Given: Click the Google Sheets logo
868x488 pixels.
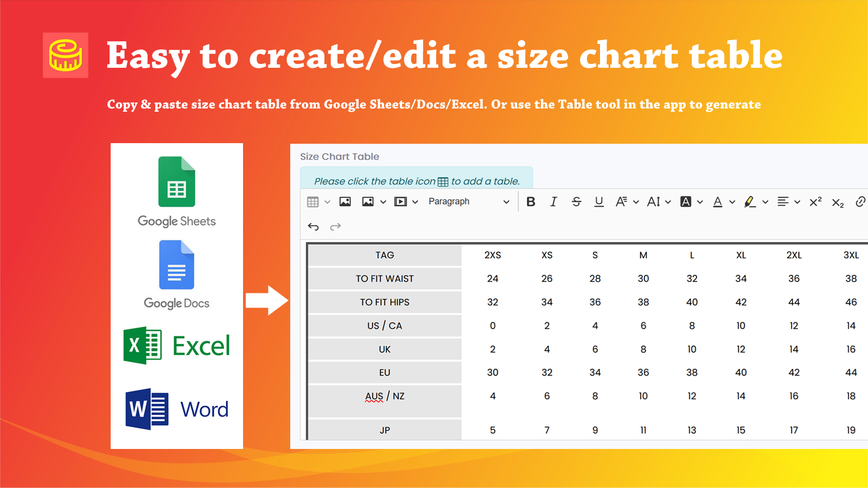Looking at the screenshot, I should point(176,183).
